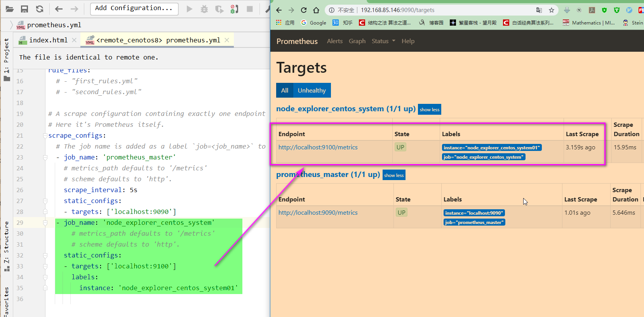Click the solid green shield extension icon
Viewport: 644px width, 317px height.
pyautogui.click(x=604, y=10)
